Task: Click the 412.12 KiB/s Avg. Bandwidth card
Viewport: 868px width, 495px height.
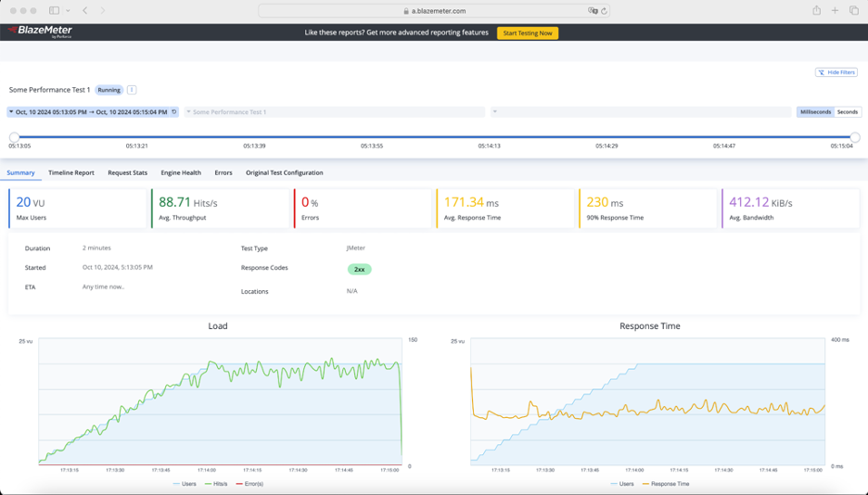Action: pyautogui.click(x=790, y=209)
